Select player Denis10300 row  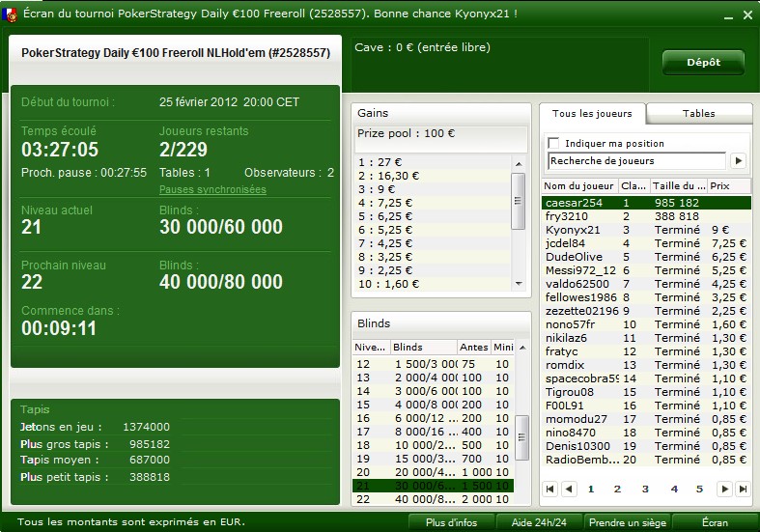point(646,446)
